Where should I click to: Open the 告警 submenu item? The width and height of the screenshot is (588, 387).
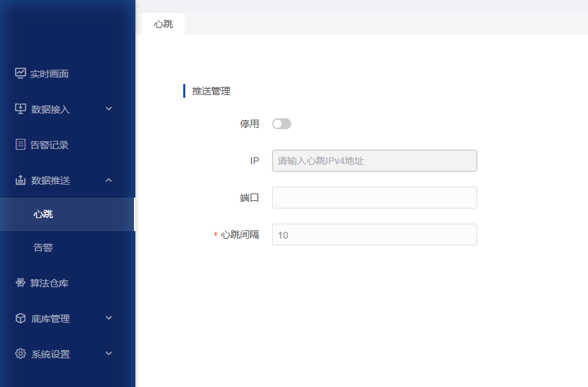(43, 248)
